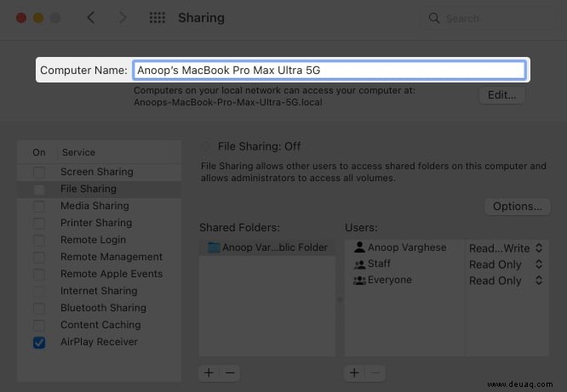
Task: Click the Service column header
Action: (x=79, y=152)
